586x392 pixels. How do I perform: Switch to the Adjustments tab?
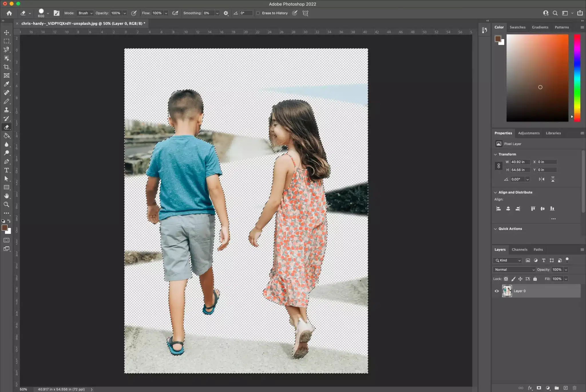point(529,132)
